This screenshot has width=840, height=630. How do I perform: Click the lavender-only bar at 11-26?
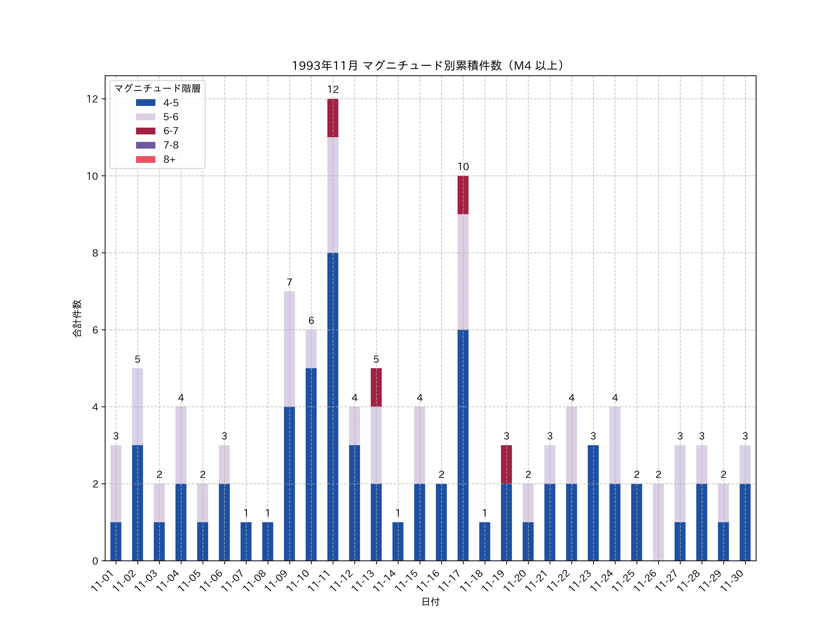tap(658, 522)
